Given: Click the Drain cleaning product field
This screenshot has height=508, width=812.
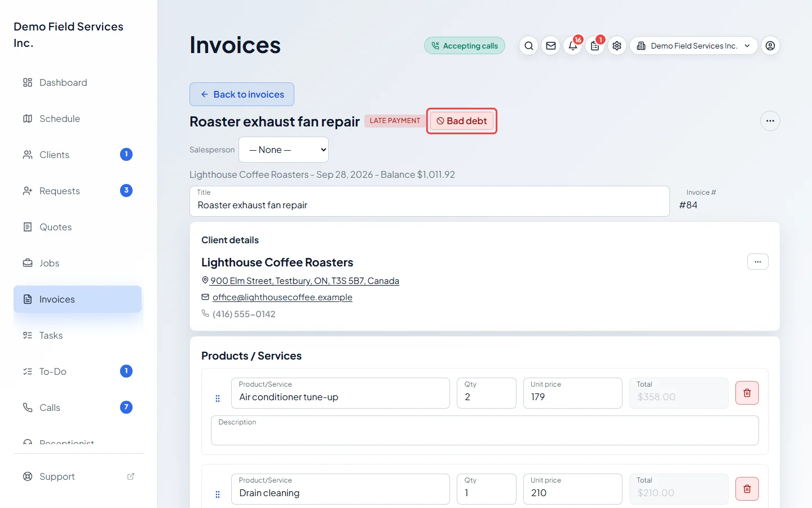Looking at the screenshot, I should 341,489.
